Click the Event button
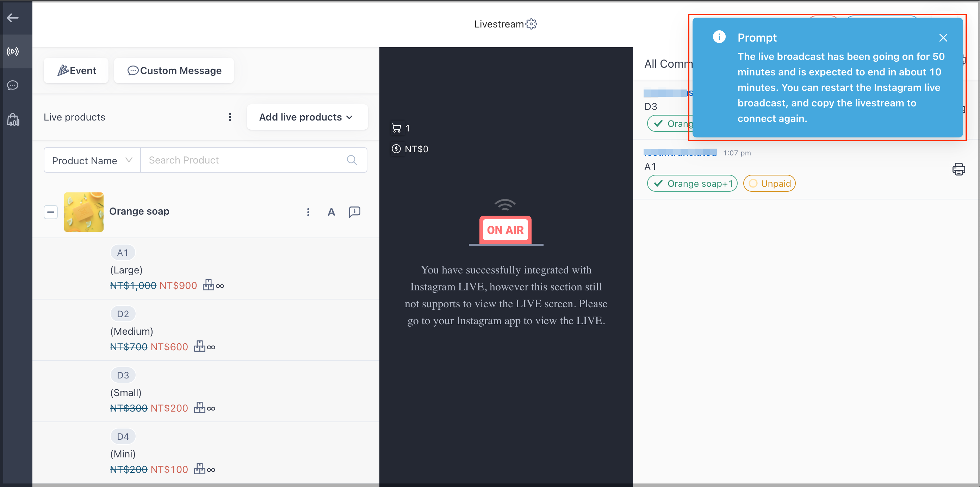The height and width of the screenshot is (487, 980). tap(76, 70)
